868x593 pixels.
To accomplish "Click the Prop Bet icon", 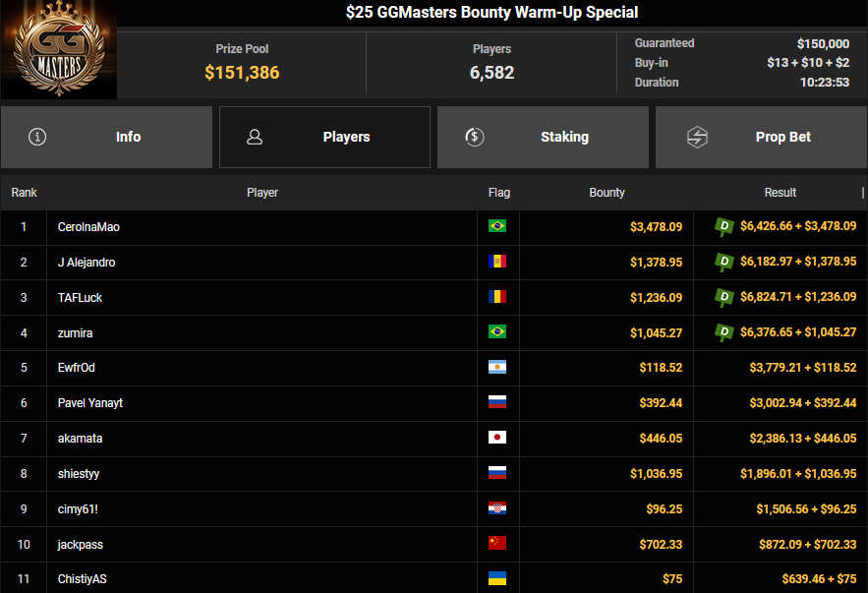I will click(696, 138).
